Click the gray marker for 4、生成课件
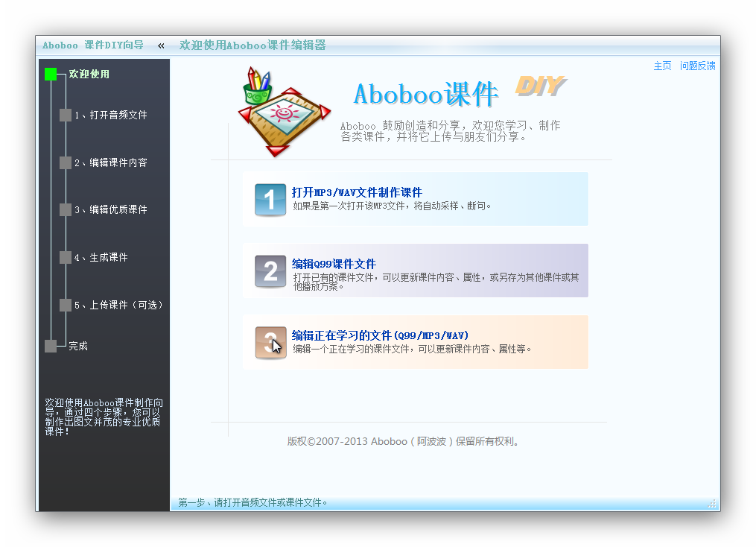Image resolution: width=756 pixels, height=547 pixels. pos(66,257)
